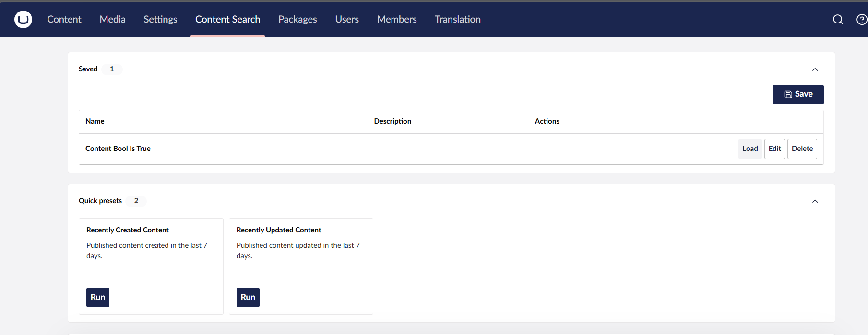This screenshot has height=335, width=868.
Task: Select the Recently Updated Content card title
Action: click(x=279, y=230)
